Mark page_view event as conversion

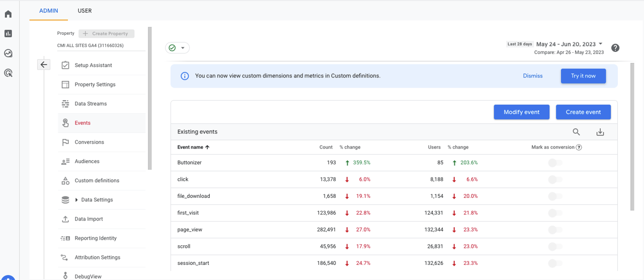click(555, 230)
